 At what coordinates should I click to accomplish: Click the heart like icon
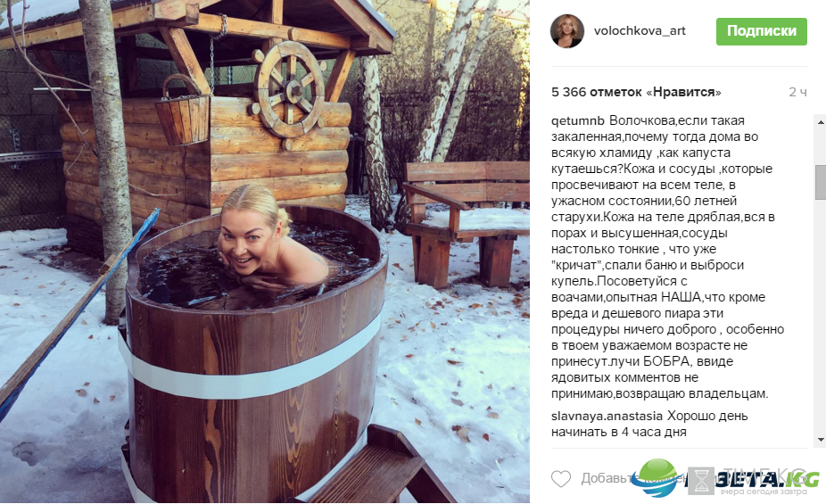tap(560, 479)
